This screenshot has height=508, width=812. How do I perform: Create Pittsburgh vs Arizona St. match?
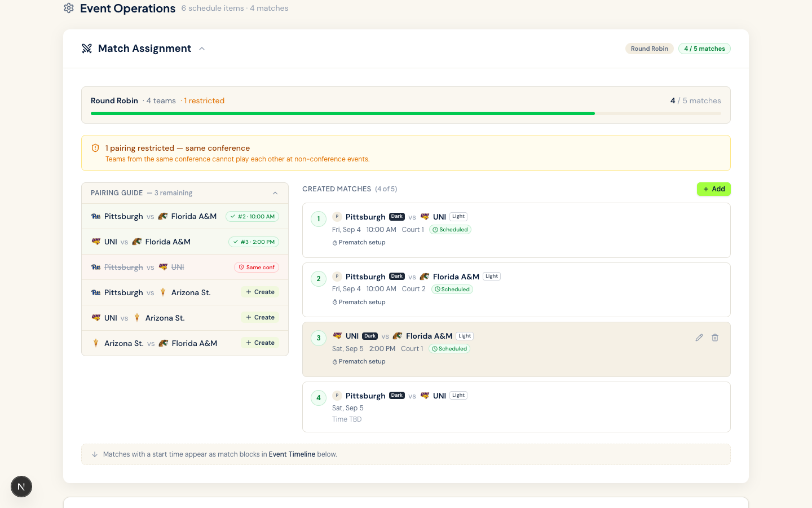click(x=260, y=292)
